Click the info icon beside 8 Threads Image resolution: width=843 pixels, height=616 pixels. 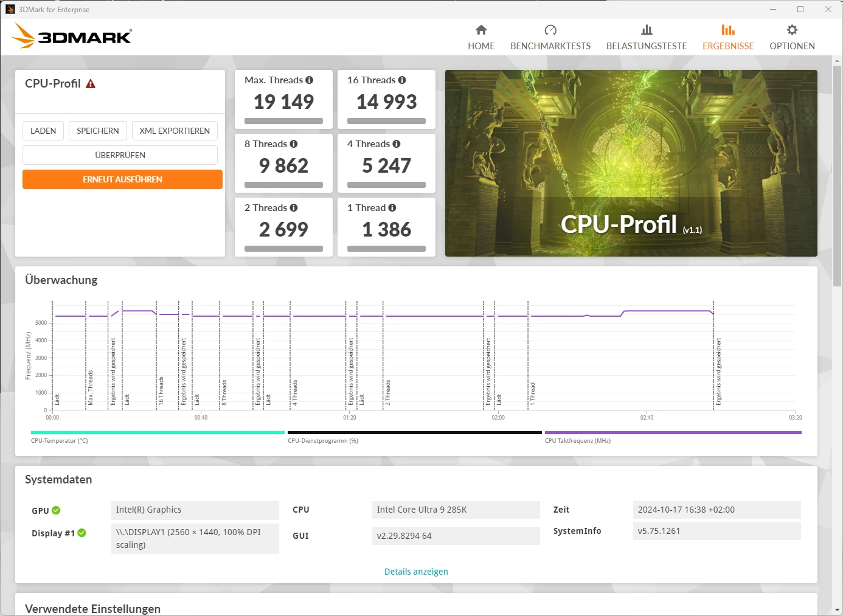click(294, 144)
